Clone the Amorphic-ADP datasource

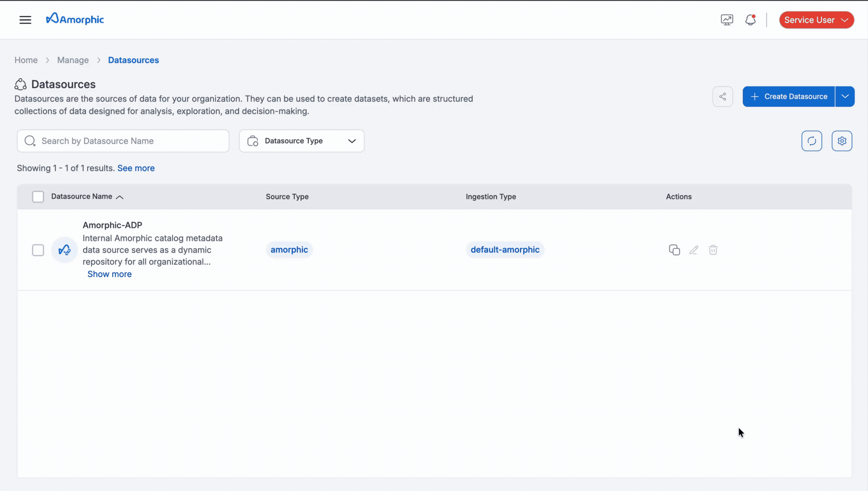point(674,250)
